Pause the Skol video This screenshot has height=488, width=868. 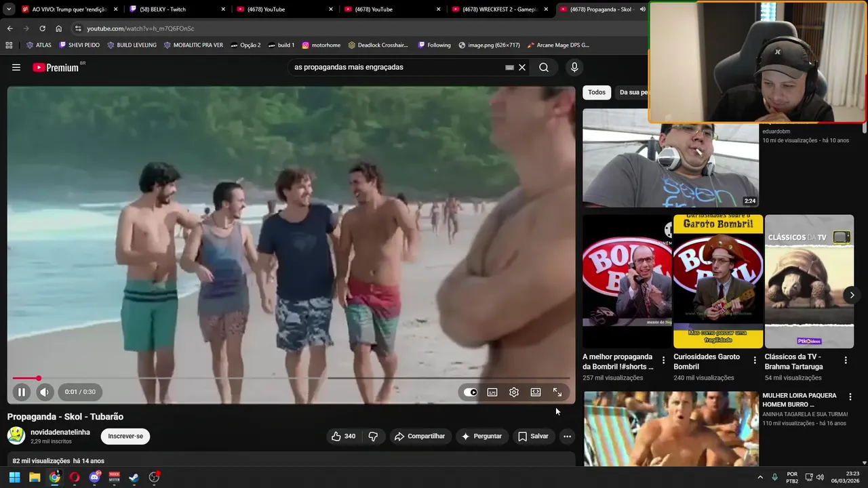click(22, 392)
